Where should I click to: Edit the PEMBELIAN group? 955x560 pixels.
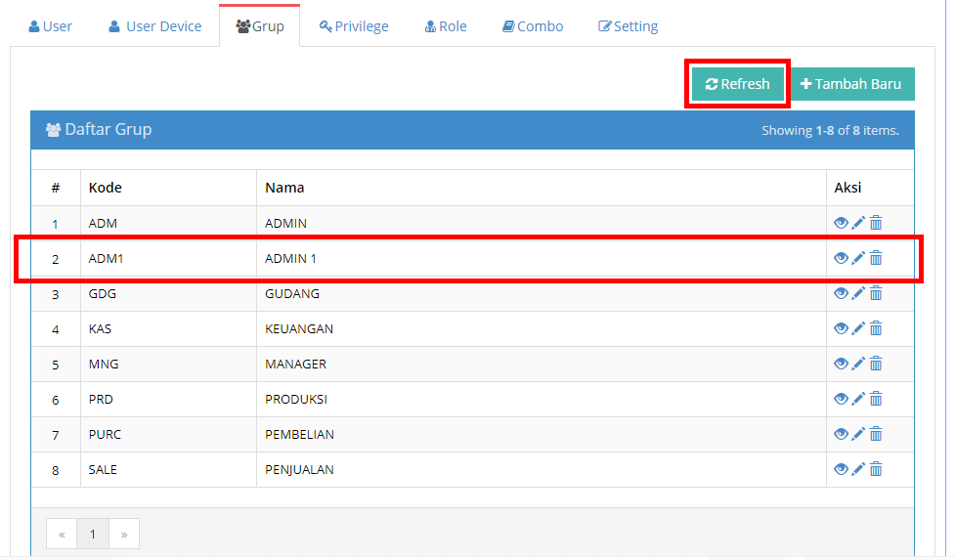858,435
